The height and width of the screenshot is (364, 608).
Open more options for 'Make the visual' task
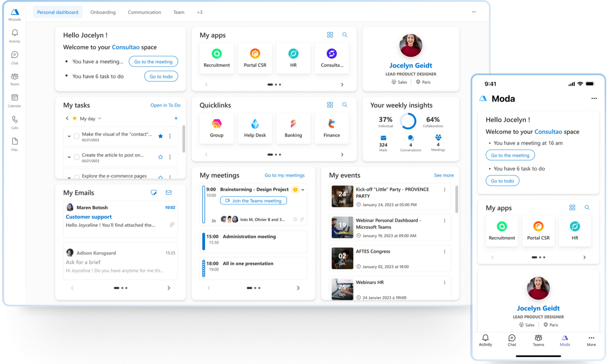(170, 136)
